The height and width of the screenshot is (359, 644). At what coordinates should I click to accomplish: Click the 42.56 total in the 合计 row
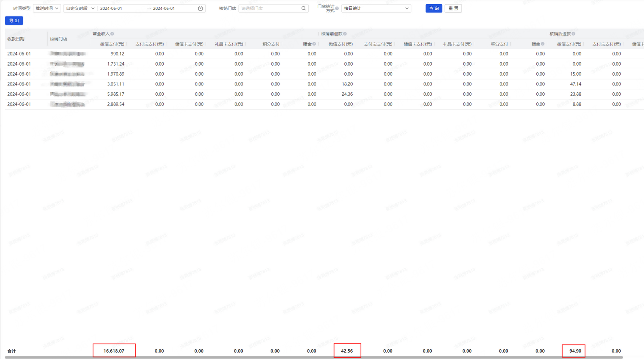click(347, 351)
